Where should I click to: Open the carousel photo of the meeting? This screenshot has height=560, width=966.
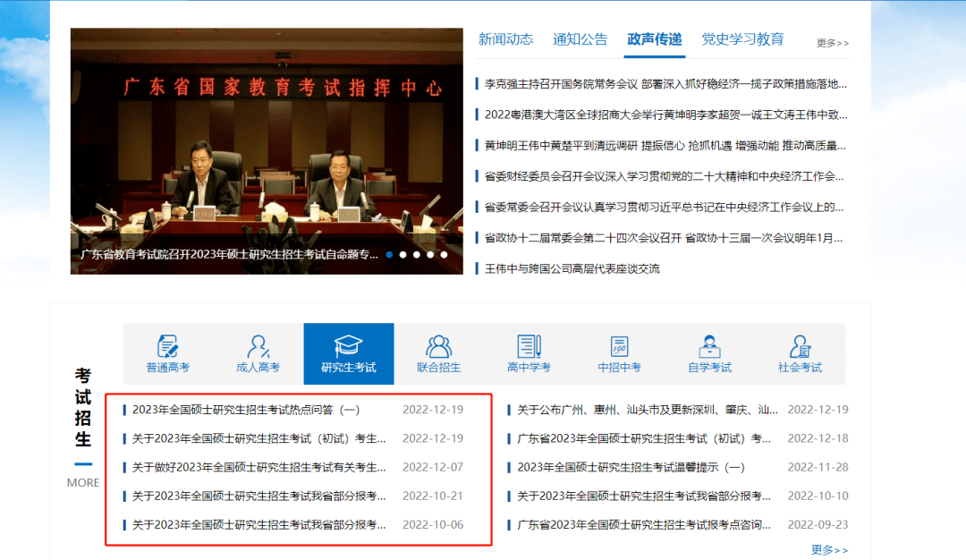pyautogui.click(x=267, y=151)
